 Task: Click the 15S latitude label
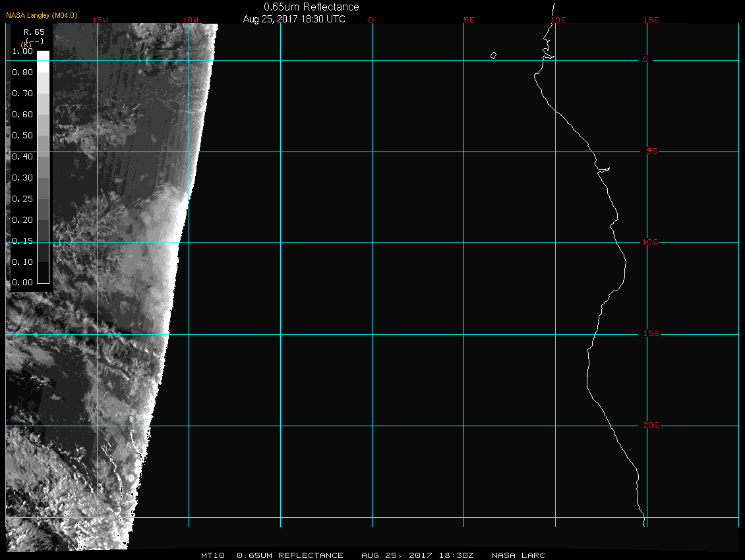click(x=649, y=334)
